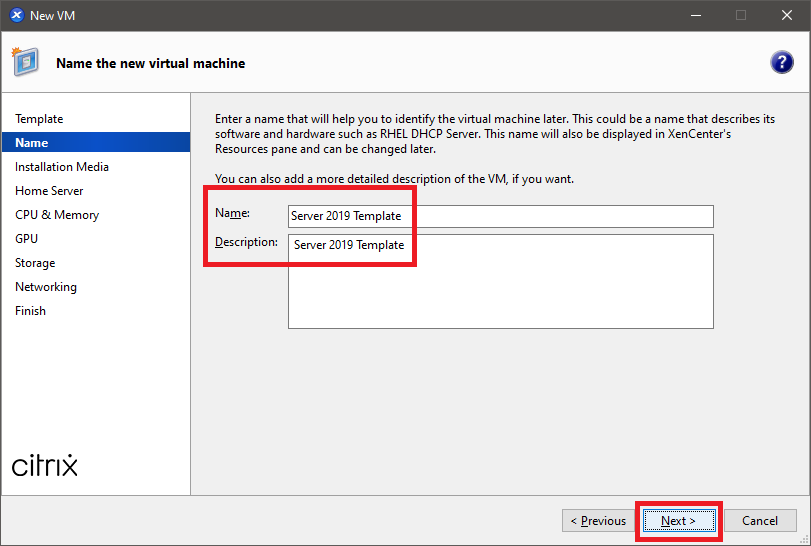Image resolution: width=811 pixels, height=546 pixels.
Task: Jump to the Home Server step
Action: point(49,191)
